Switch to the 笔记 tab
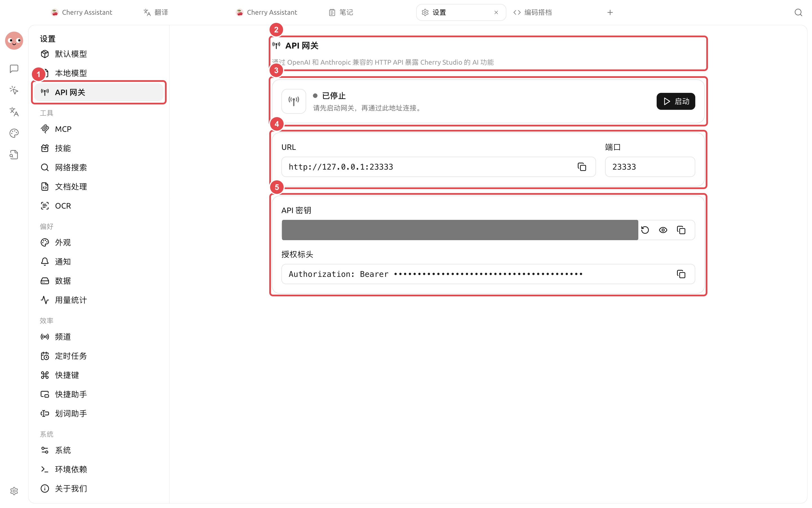The width and height of the screenshot is (812, 508). 341,12
